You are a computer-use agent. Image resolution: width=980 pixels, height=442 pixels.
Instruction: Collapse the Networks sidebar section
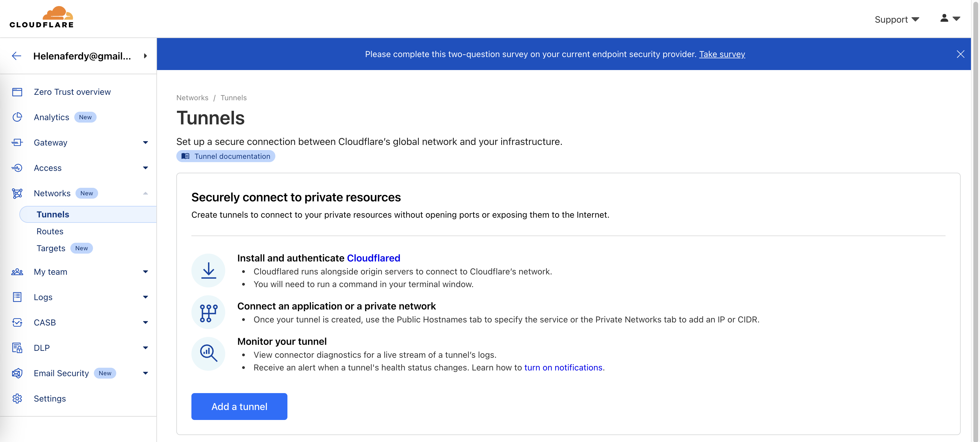145,193
